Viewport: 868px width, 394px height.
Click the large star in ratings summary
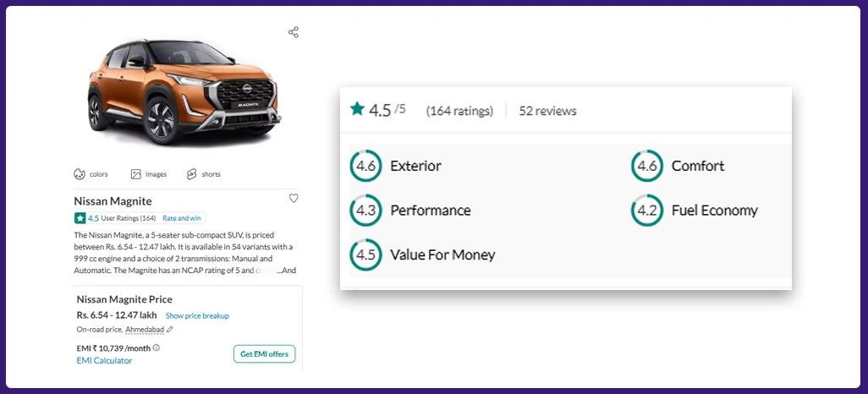pos(357,109)
